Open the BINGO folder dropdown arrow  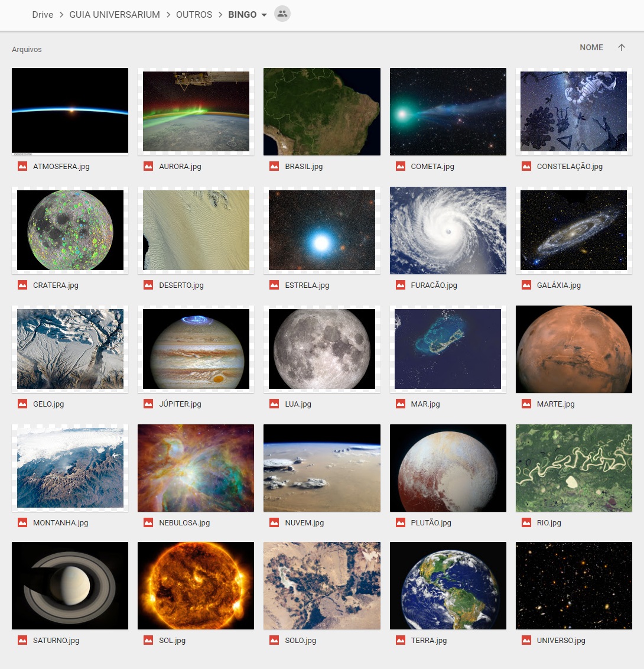tap(264, 15)
